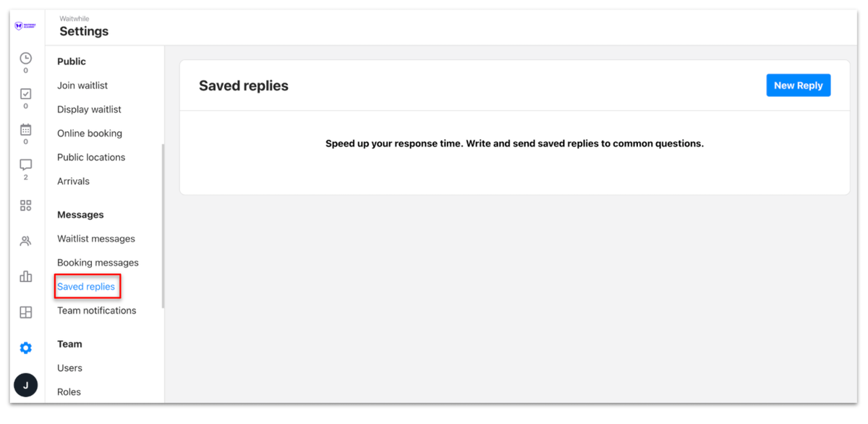Open the layout panels icon

point(25,313)
